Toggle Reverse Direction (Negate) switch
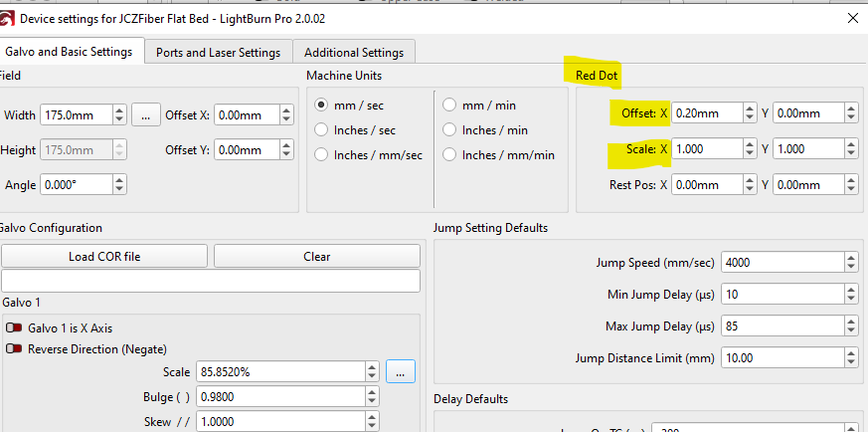 click(14, 349)
